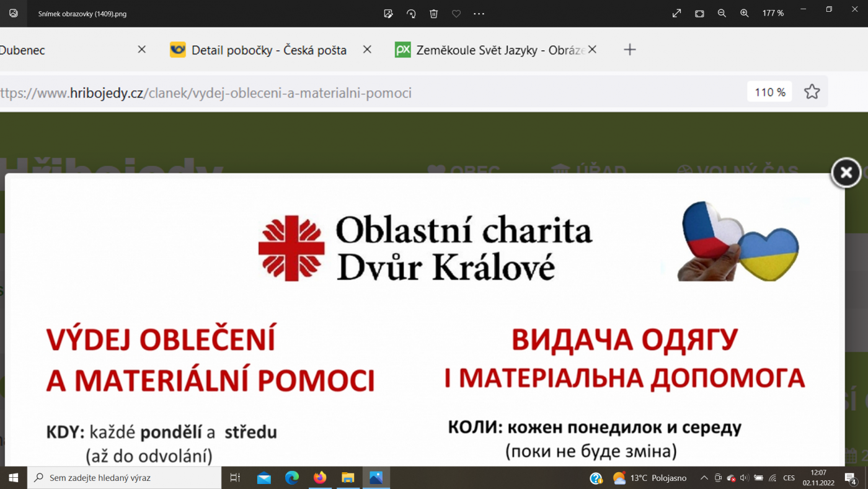Open the edit image tool in Photos

pos(389,13)
